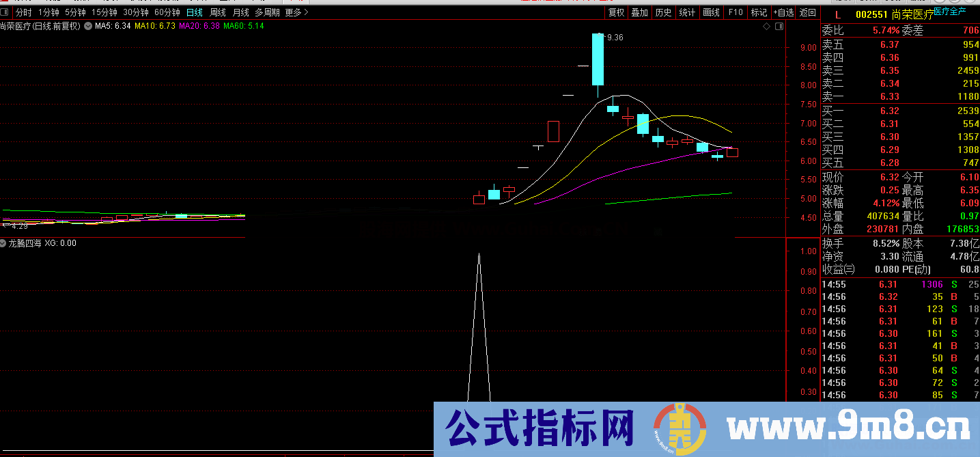Click the 卖二 6.34 order row
The height and width of the screenshot is (457, 980).
pos(899,84)
